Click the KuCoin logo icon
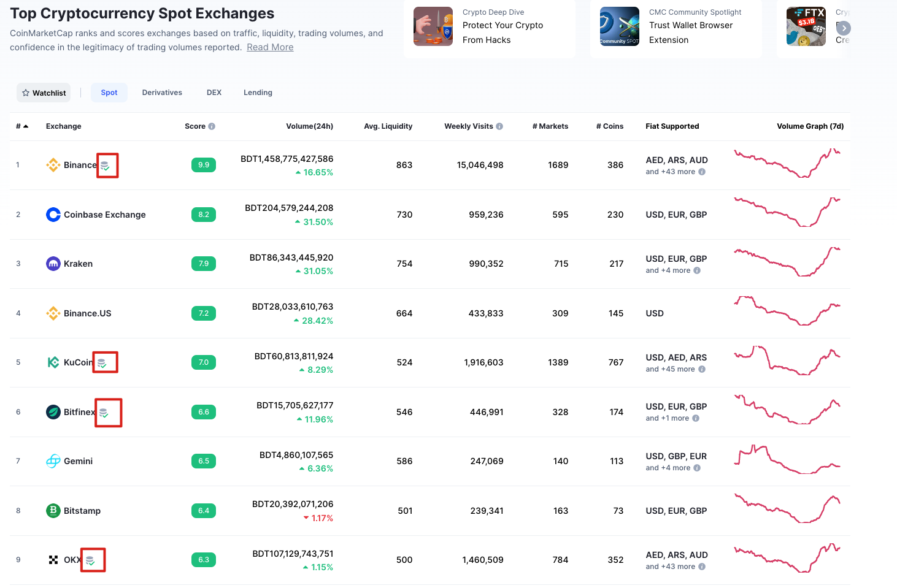 [53, 362]
